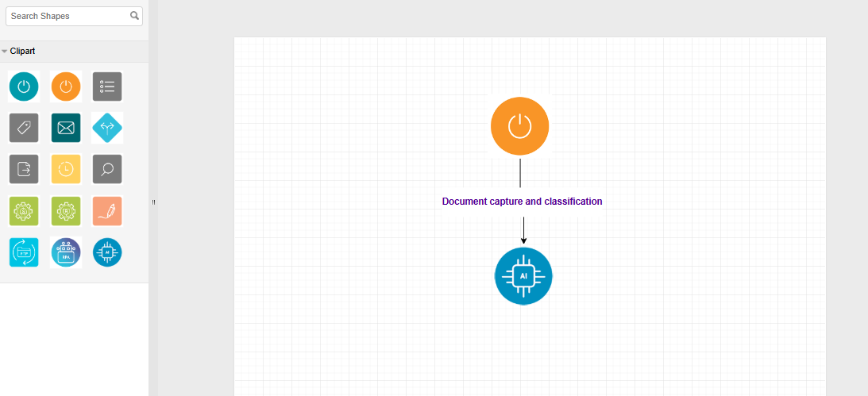Screen dimensions: 868x396
Task: Click the Search Shapes input field
Action: [68, 16]
